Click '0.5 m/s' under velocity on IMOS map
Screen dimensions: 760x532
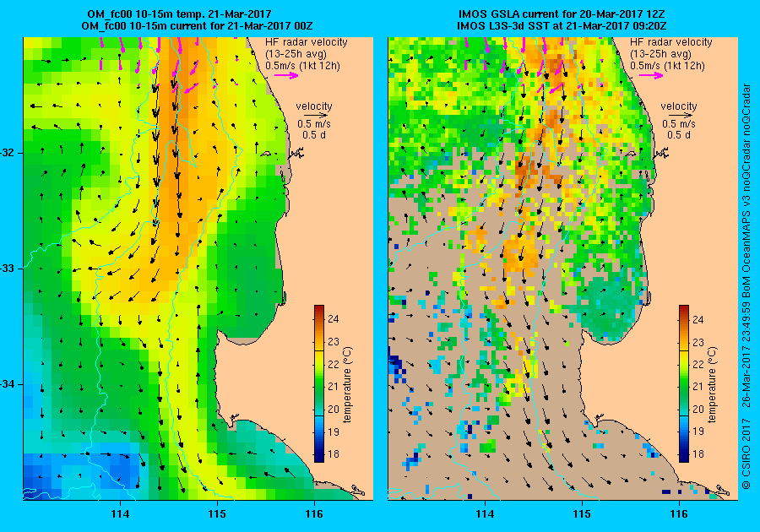pyautogui.click(x=679, y=124)
